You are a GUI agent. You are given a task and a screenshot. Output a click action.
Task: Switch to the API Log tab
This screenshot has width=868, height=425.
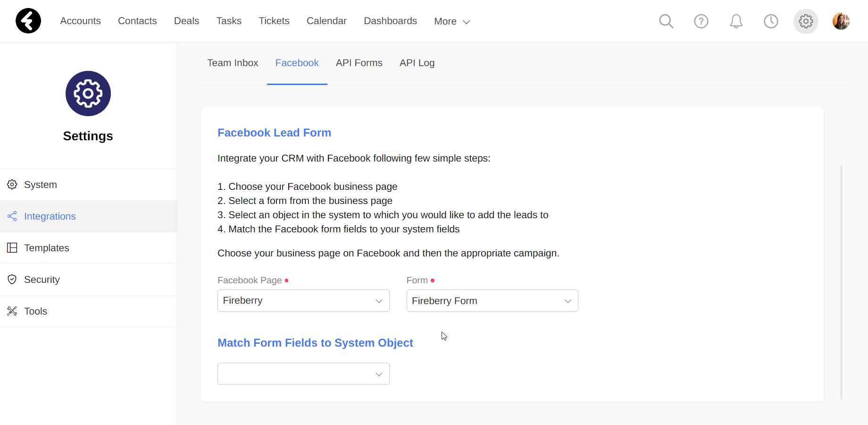pyautogui.click(x=417, y=63)
